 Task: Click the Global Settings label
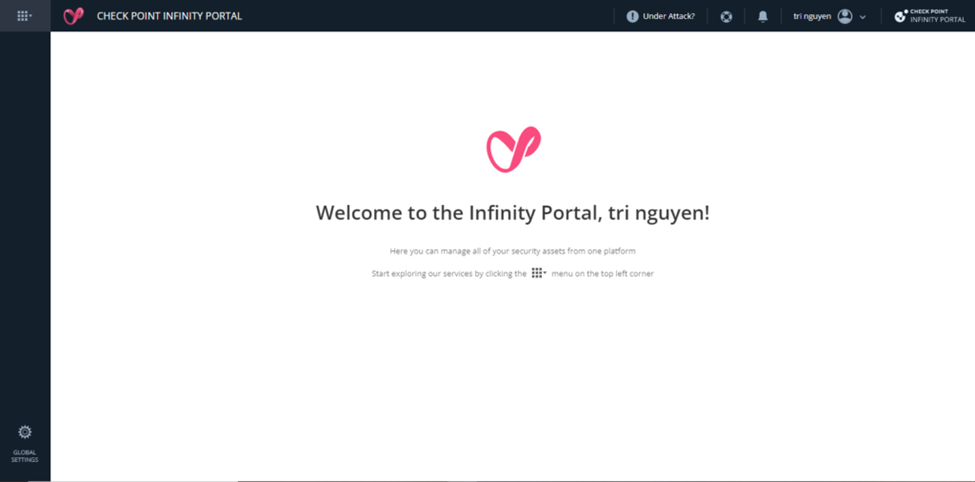point(25,456)
